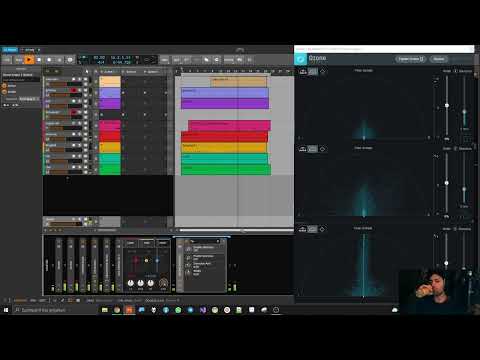480x360 pixels.
Task: Select the lavender clip in the arranger
Action: pos(225,93)
